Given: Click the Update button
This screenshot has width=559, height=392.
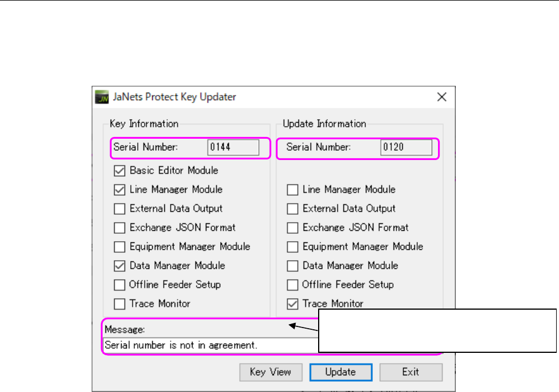Looking at the screenshot, I should pyautogui.click(x=341, y=372).
